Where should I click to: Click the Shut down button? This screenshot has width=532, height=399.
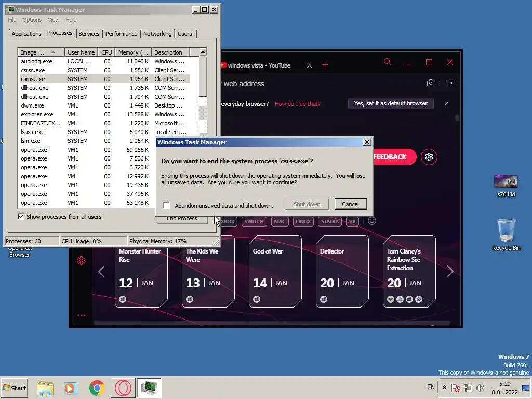pos(307,204)
